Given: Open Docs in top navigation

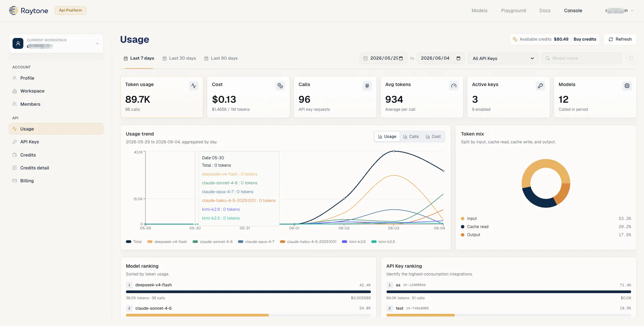Looking at the screenshot, I should pyautogui.click(x=545, y=11).
